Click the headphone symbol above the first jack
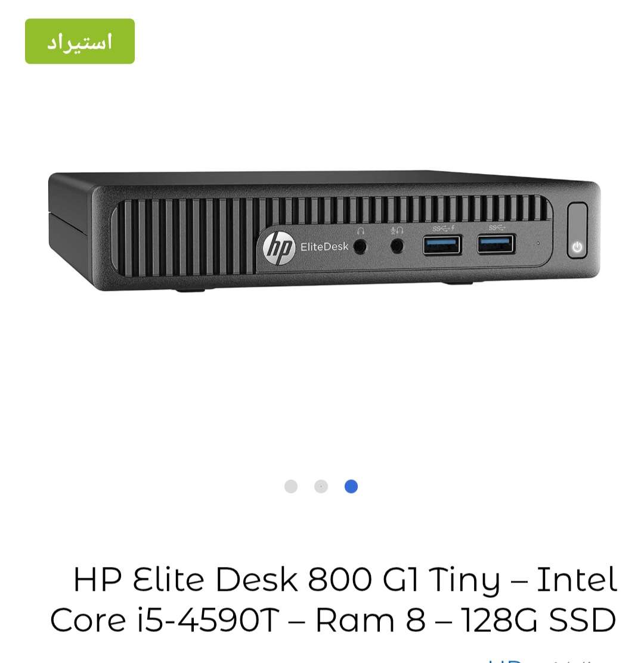 [x=360, y=231]
